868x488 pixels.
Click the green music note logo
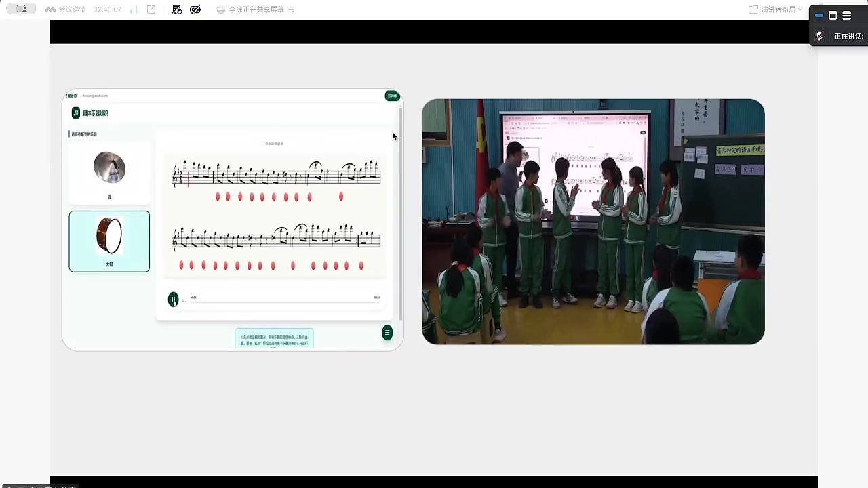(x=76, y=113)
